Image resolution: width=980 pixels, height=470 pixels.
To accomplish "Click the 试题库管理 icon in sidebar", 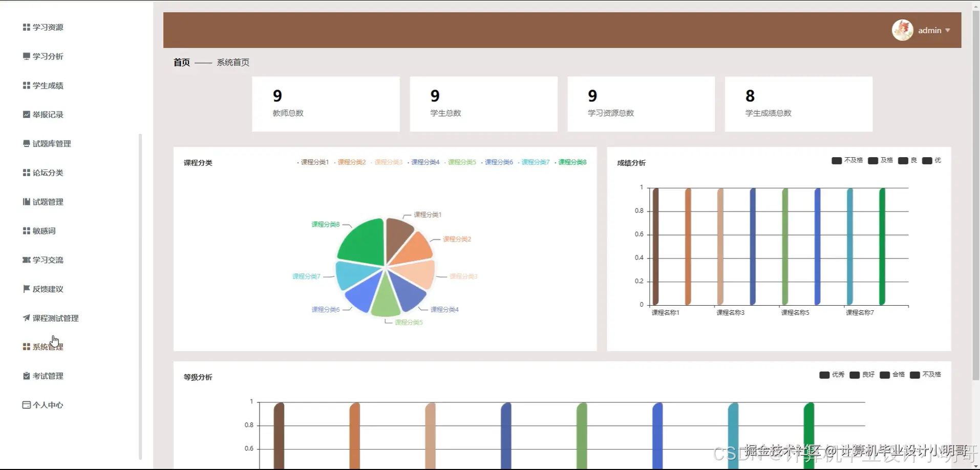I will coord(27,144).
